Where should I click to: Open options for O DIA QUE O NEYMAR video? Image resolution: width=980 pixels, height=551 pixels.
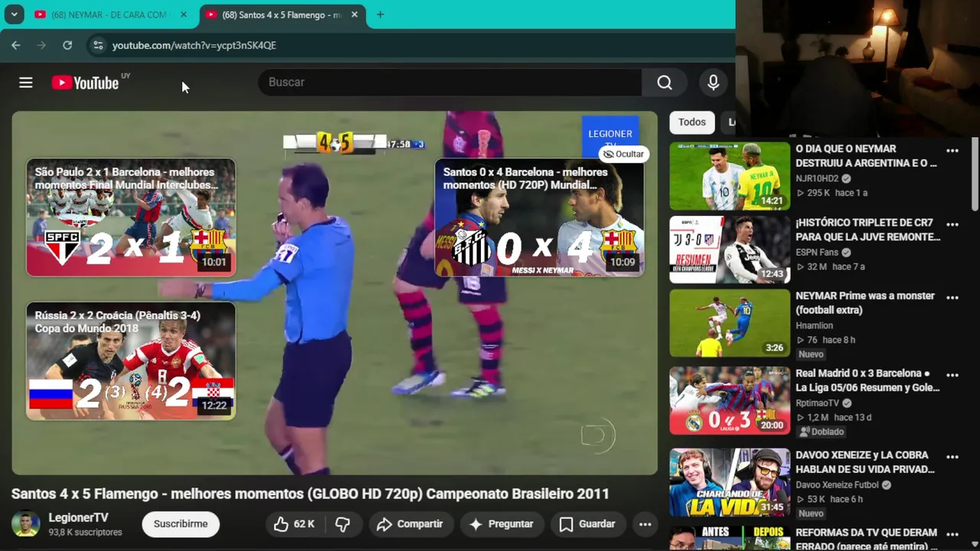tap(952, 151)
